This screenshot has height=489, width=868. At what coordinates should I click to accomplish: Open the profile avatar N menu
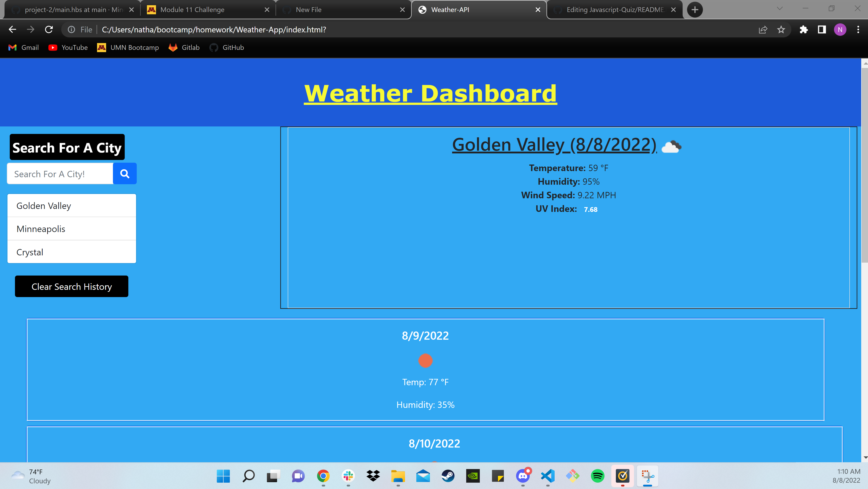pyautogui.click(x=840, y=30)
